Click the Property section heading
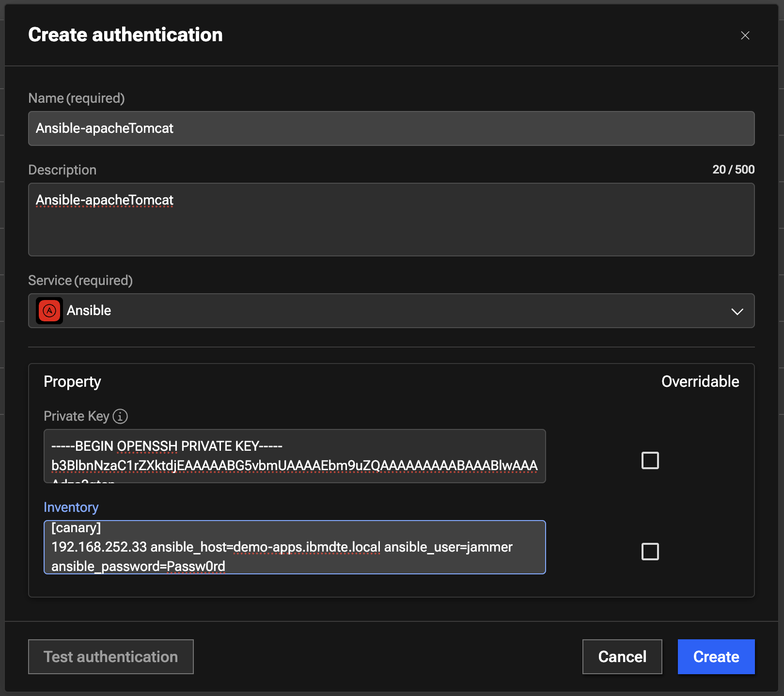This screenshot has width=784, height=696. point(72,381)
